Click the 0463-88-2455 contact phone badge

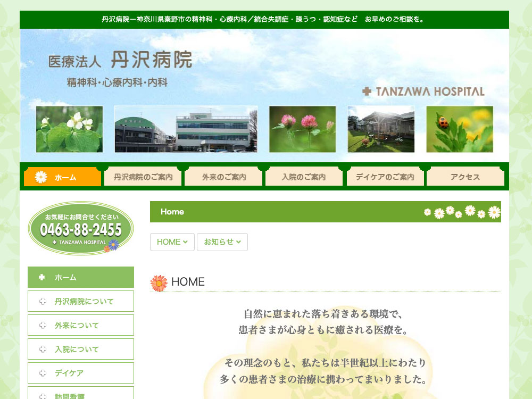click(81, 228)
